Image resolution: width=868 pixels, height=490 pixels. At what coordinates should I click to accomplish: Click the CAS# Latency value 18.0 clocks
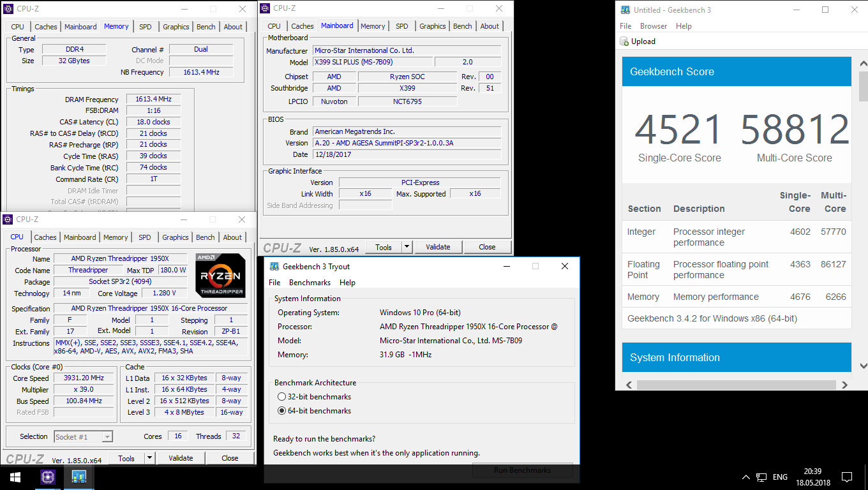(x=153, y=122)
